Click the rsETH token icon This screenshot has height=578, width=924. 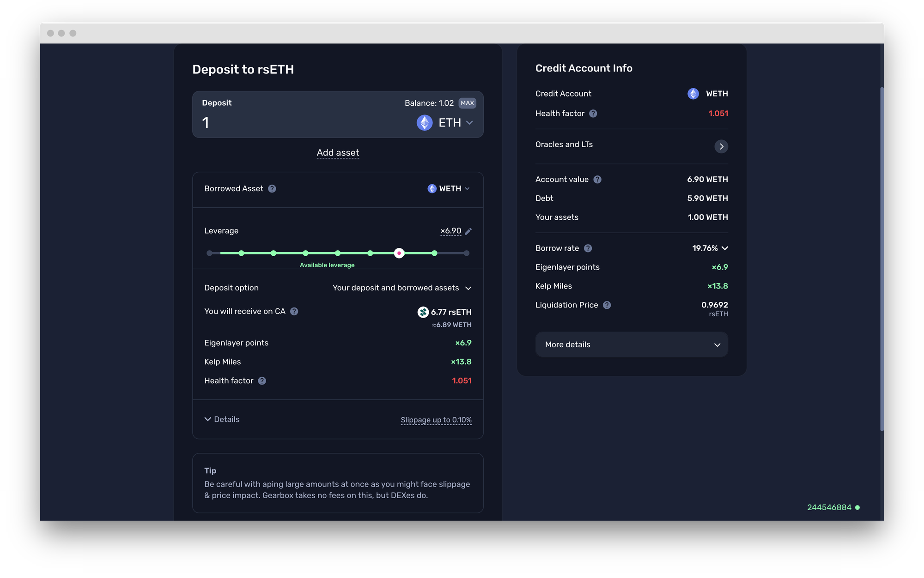[423, 313]
